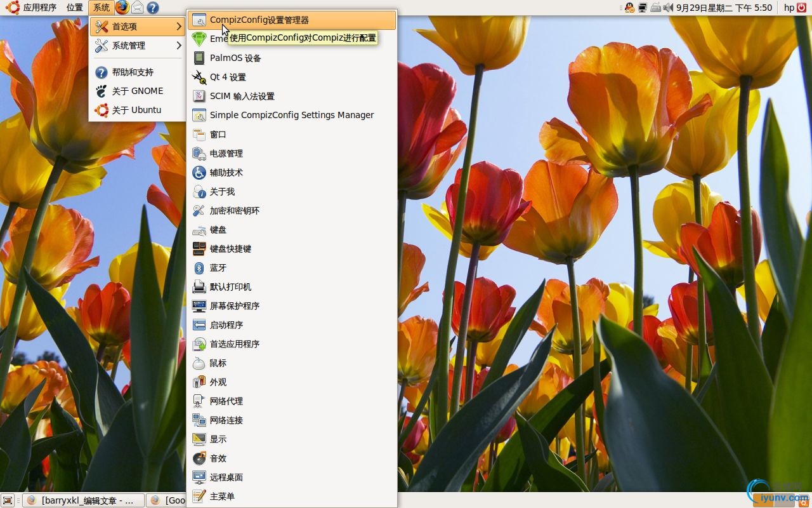
Task: Open the mail envelope launcher on panel
Action: [x=137, y=8]
